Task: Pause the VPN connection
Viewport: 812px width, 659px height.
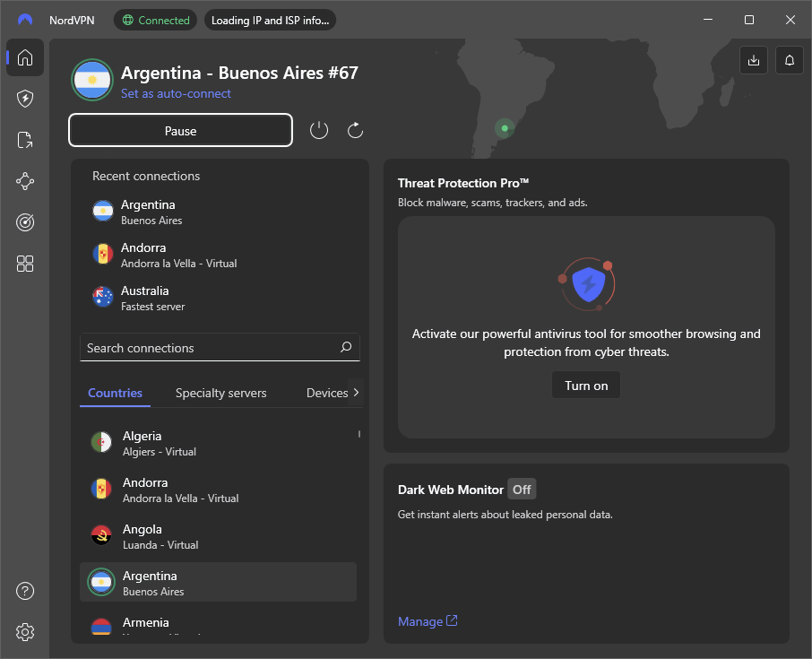Action: click(181, 131)
